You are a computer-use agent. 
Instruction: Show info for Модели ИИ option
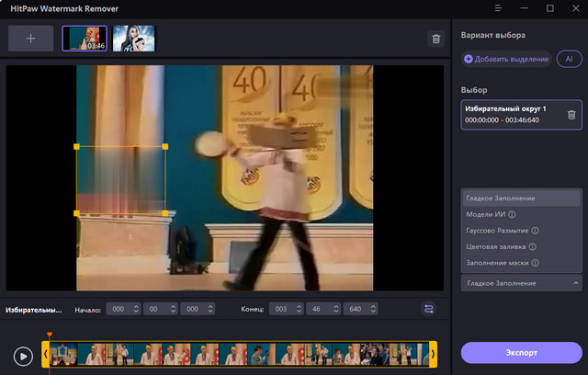click(512, 214)
